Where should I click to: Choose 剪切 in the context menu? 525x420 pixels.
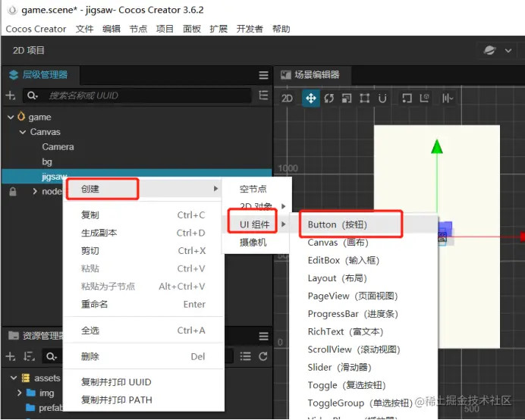pos(143,251)
